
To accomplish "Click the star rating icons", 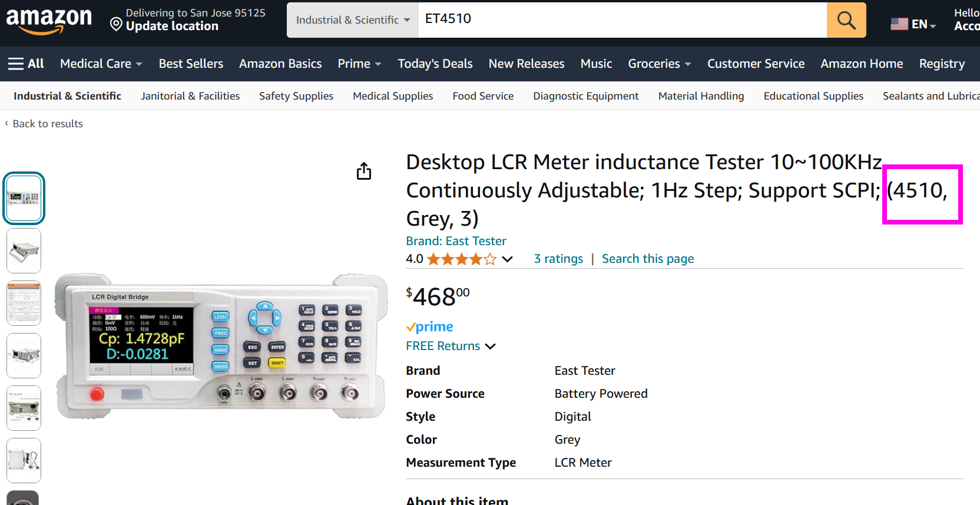I will (462, 259).
